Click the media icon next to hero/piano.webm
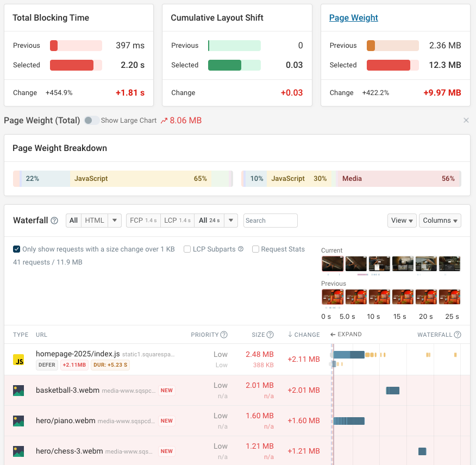476x465 pixels. pyautogui.click(x=19, y=420)
